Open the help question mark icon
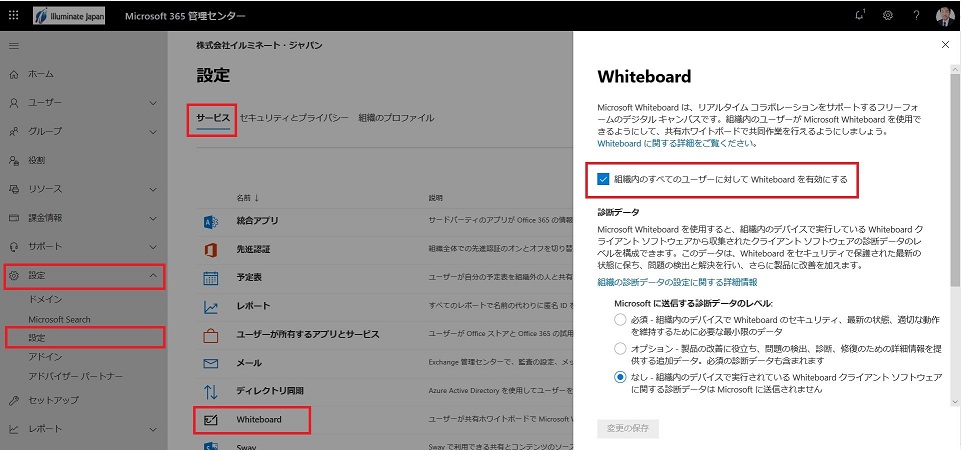The height and width of the screenshot is (450, 961). (x=916, y=15)
